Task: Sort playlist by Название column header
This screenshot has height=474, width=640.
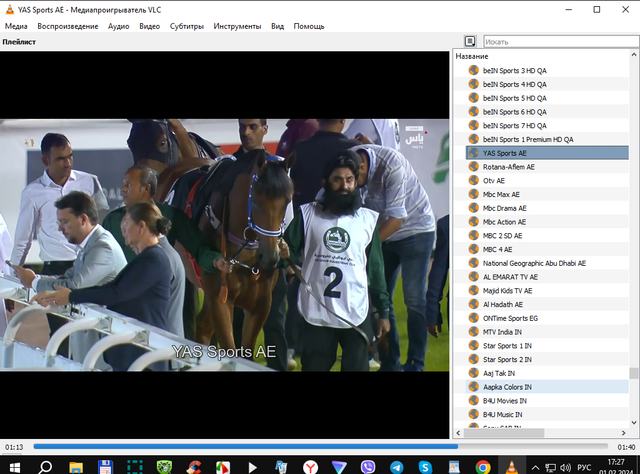Action: pyautogui.click(x=471, y=56)
